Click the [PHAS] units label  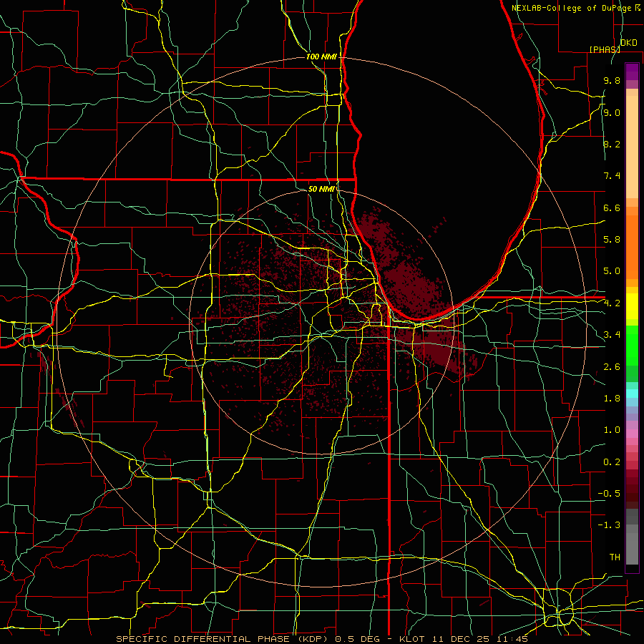(605, 49)
